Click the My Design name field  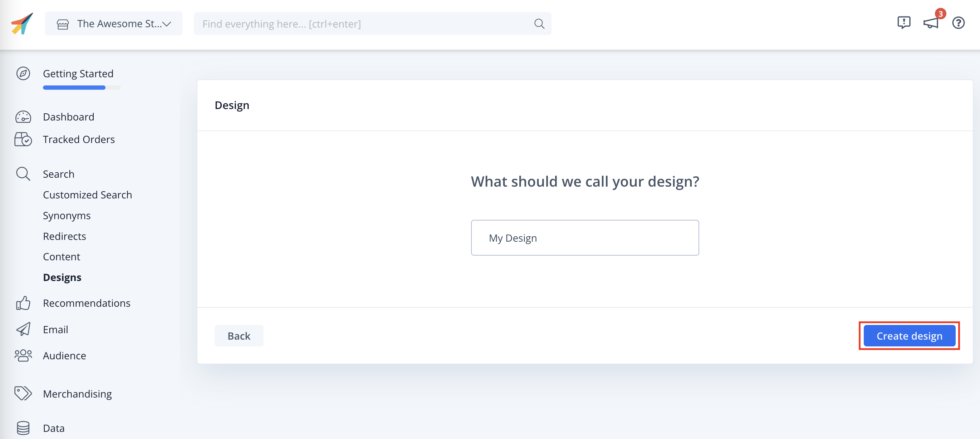coord(585,238)
